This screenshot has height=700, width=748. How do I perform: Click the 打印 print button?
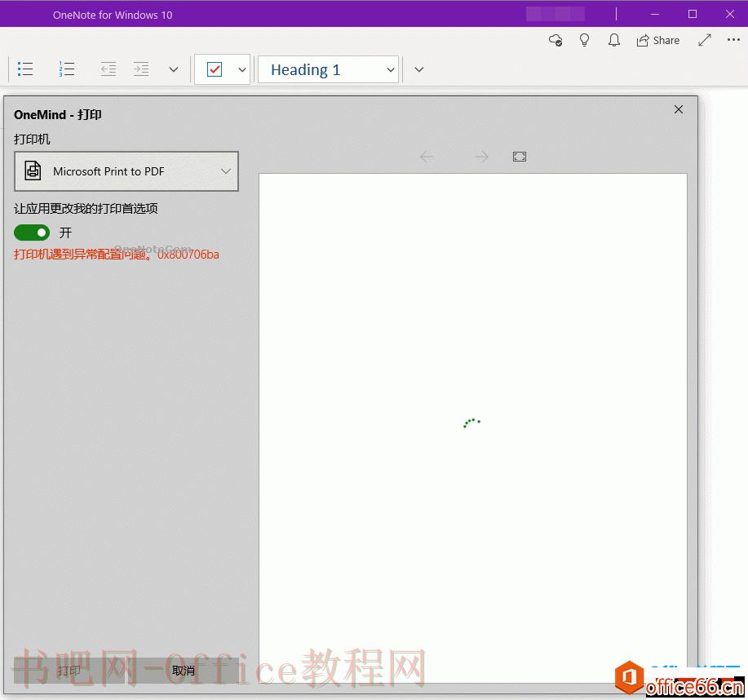coord(69,671)
